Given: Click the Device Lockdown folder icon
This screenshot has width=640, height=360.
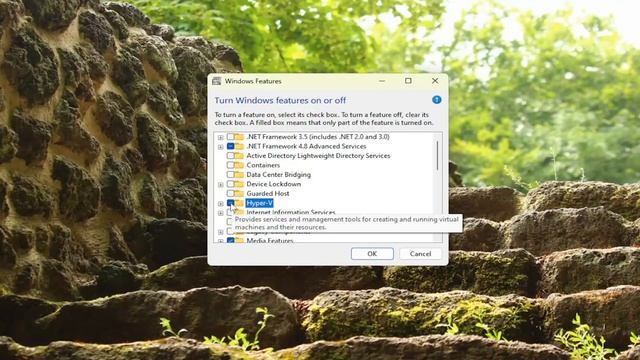Looking at the screenshot, I should pyautogui.click(x=239, y=184).
